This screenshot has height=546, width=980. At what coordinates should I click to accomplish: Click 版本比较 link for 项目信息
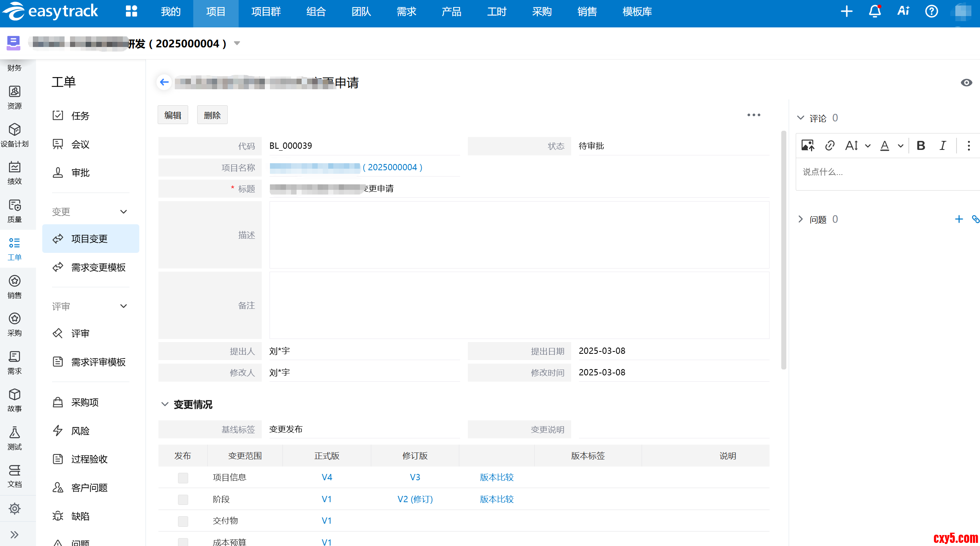(x=496, y=477)
